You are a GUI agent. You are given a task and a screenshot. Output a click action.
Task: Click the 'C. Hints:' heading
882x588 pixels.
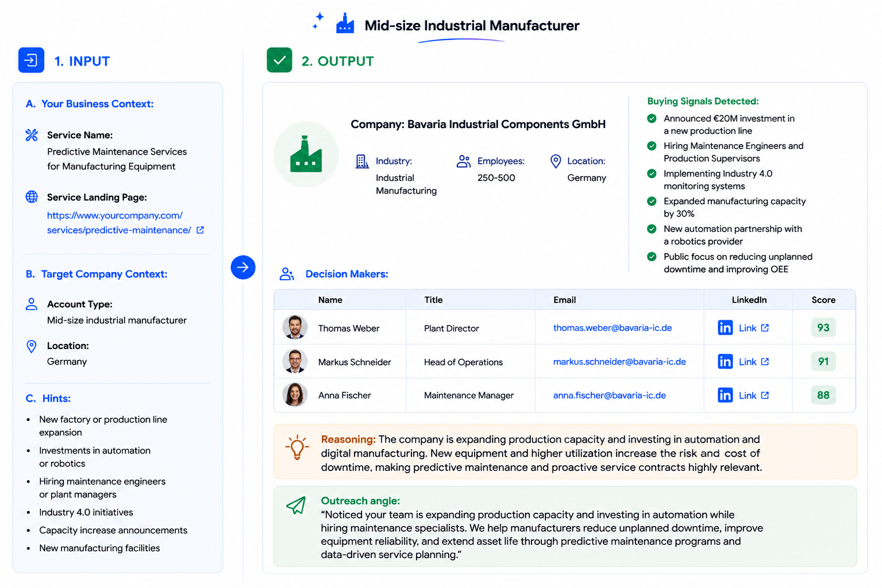(48, 399)
